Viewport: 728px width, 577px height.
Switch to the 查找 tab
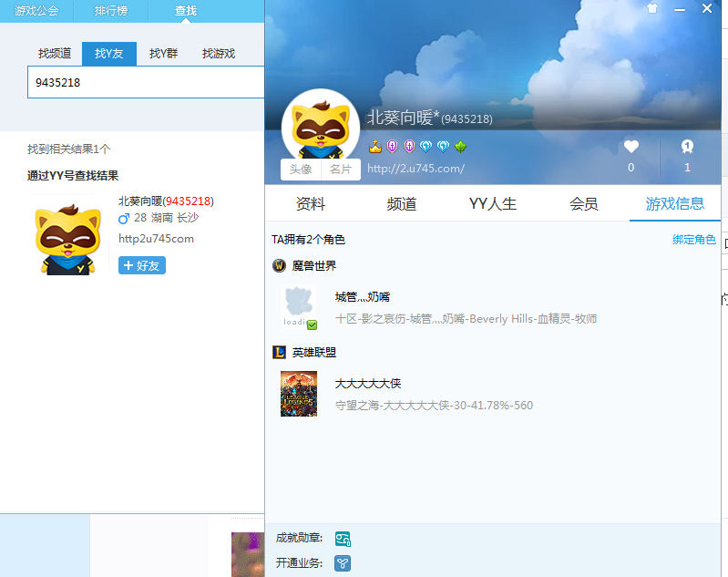[x=186, y=11]
